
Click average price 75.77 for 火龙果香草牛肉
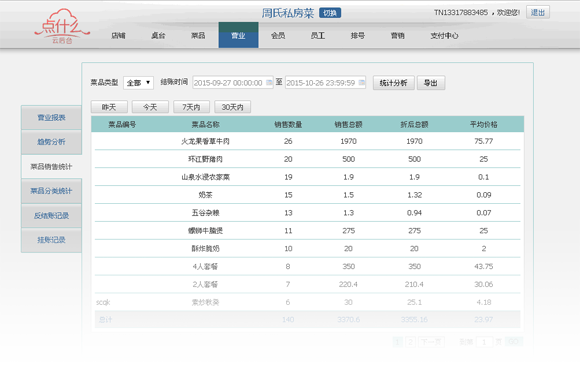pyautogui.click(x=483, y=141)
